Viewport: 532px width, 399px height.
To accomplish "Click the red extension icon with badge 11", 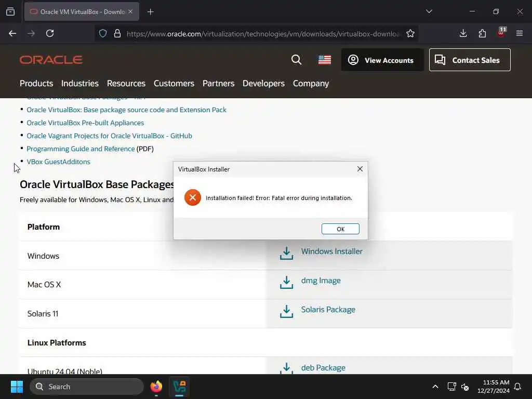I will point(501,33).
